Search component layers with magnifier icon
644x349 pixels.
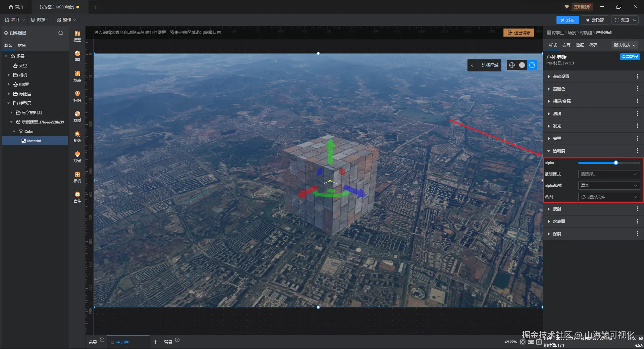61,33
